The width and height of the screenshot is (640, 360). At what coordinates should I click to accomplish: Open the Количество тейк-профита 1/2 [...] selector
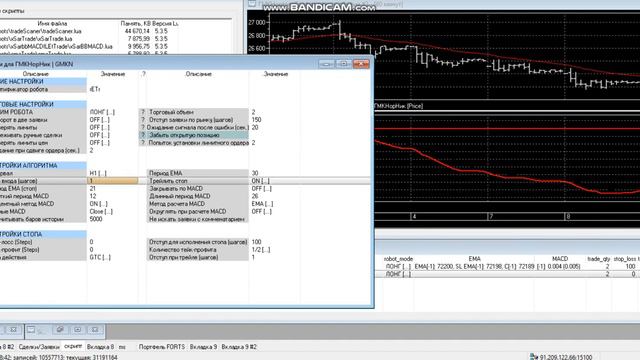261,249
